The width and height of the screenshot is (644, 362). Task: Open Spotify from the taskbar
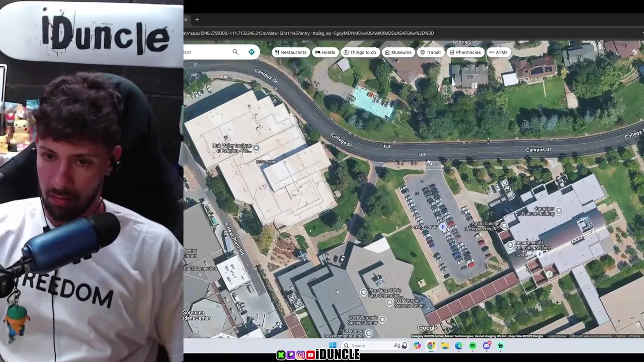pos(472,345)
